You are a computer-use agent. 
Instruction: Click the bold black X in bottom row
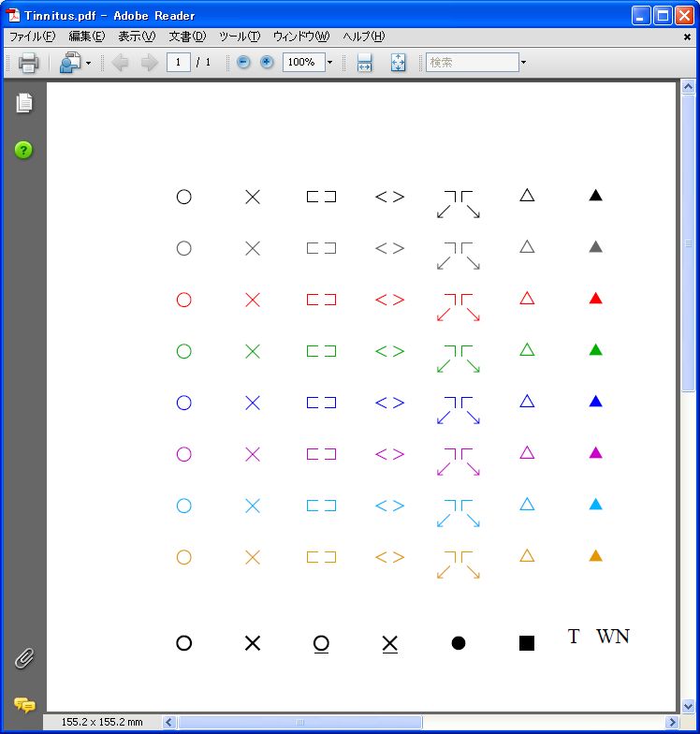(253, 643)
